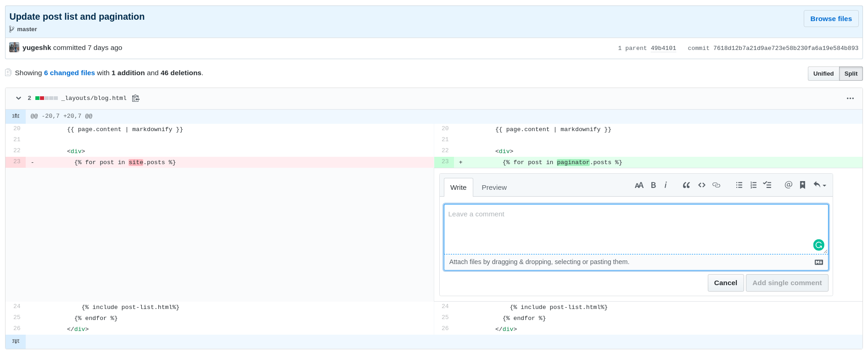
Task: Open the file options ellipsis menu
Action: pos(850,98)
